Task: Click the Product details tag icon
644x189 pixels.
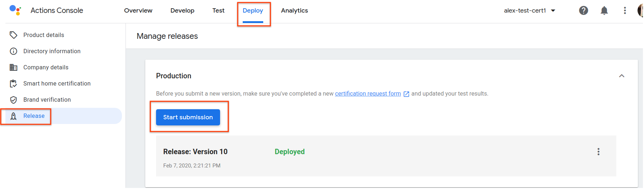Action: (x=14, y=35)
